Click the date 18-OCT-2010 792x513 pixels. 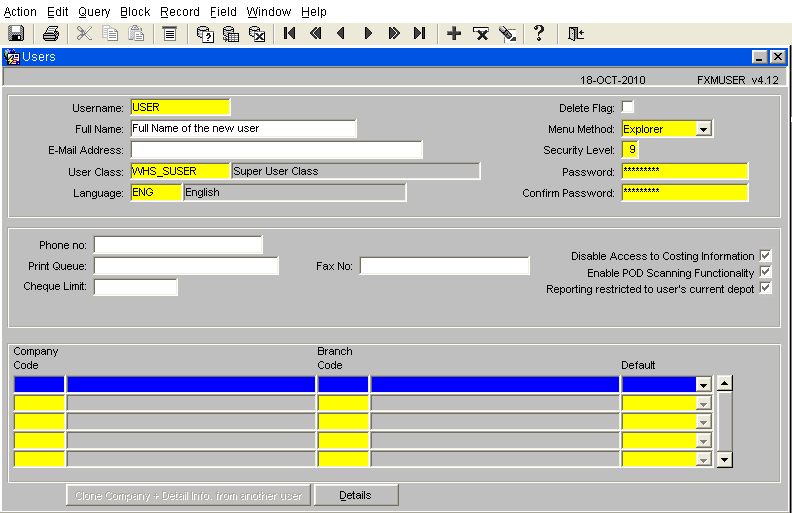pyautogui.click(x=612, y=80)
